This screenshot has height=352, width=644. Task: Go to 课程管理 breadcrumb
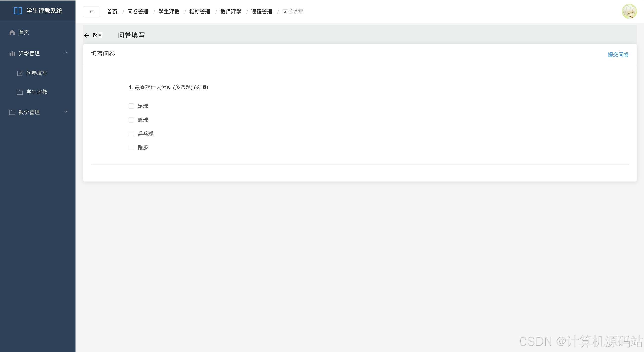[x=262, y=12]
